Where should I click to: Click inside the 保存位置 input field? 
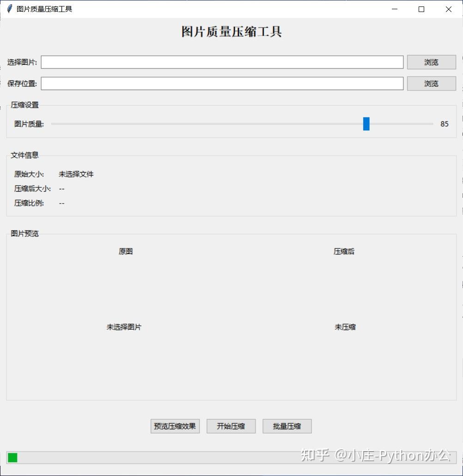[x=222, y=84]
